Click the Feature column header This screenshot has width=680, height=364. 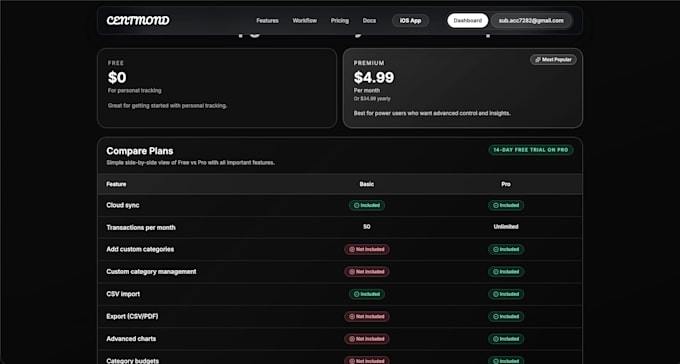click(116, 184)
